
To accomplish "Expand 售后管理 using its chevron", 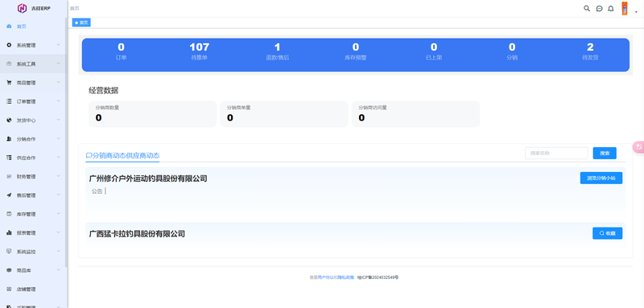I will (58, 195).
